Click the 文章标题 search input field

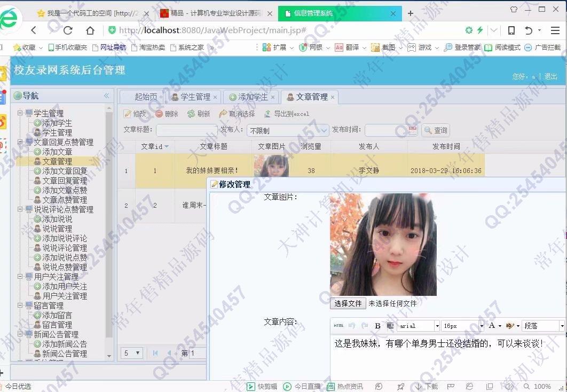pos(186,130)
